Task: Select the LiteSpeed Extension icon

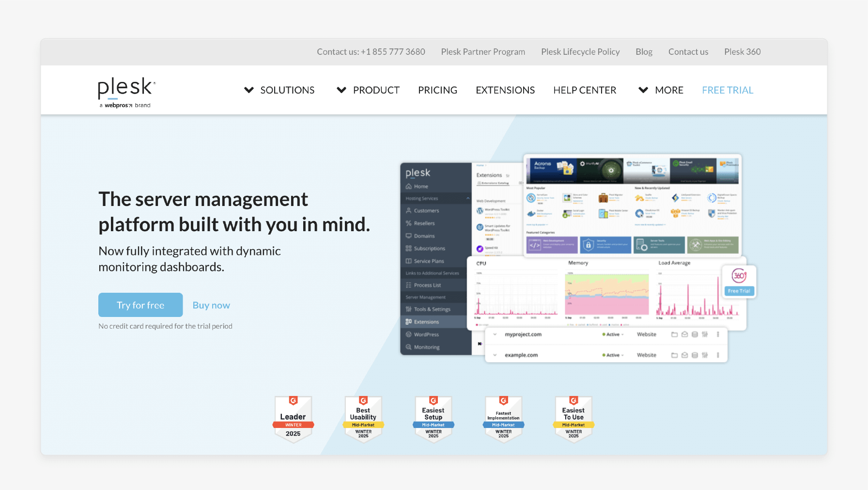Action: [675, 198]
